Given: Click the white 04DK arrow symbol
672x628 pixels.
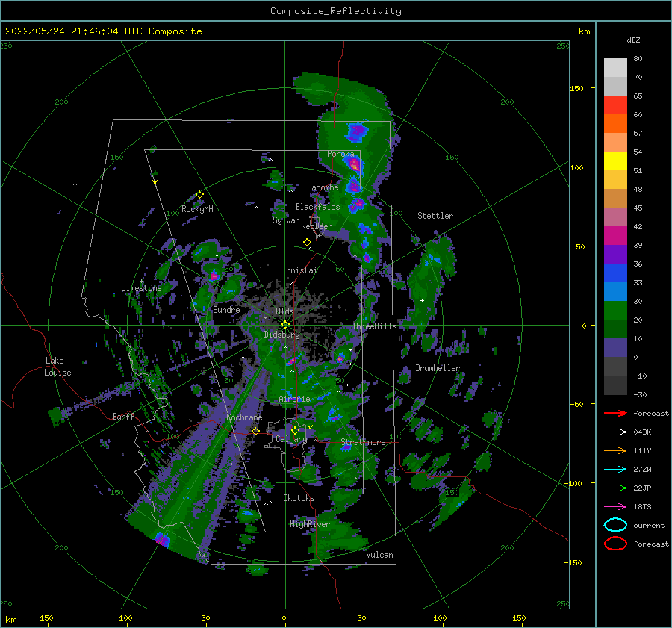Looking at the screenshot, I should (615, 432).
